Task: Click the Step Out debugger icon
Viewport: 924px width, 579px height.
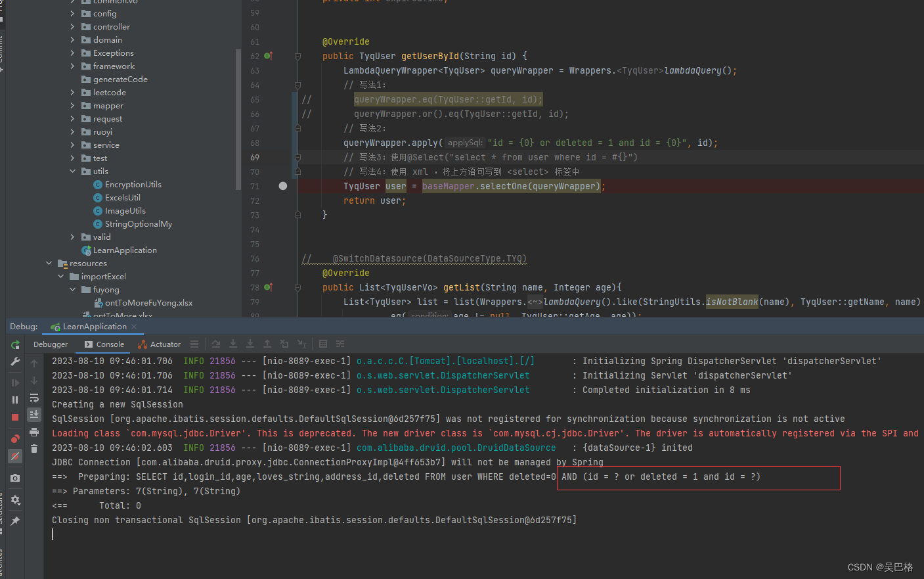Action: point(267,344)
